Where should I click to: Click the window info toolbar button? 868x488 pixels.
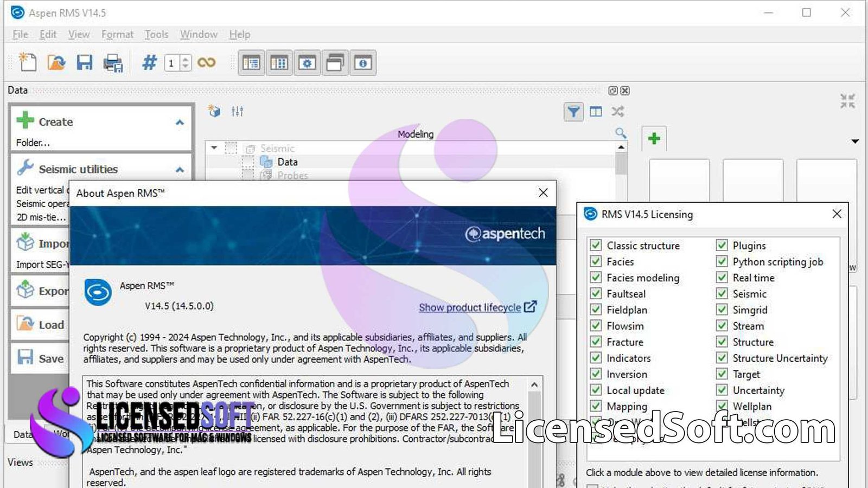[363, 63]
